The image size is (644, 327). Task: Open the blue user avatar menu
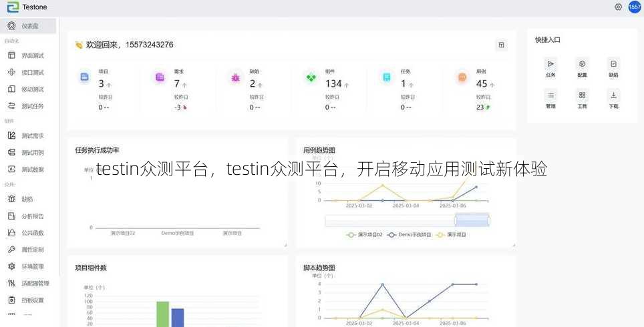pyautogui.click(x=635, y=7)
